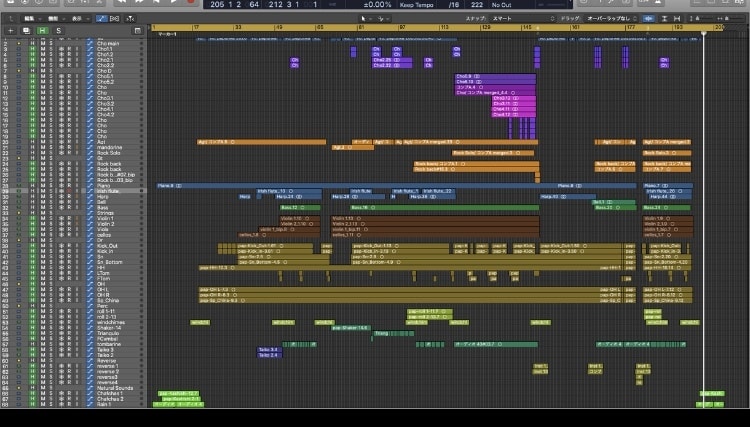Click the red Record button in transport
750x427 pixels.
(x=190, y=2)
